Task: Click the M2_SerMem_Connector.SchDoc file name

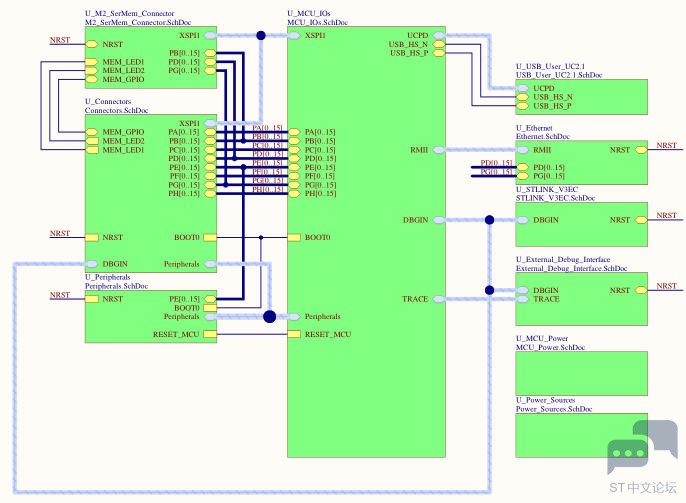Action: [138, 22]
